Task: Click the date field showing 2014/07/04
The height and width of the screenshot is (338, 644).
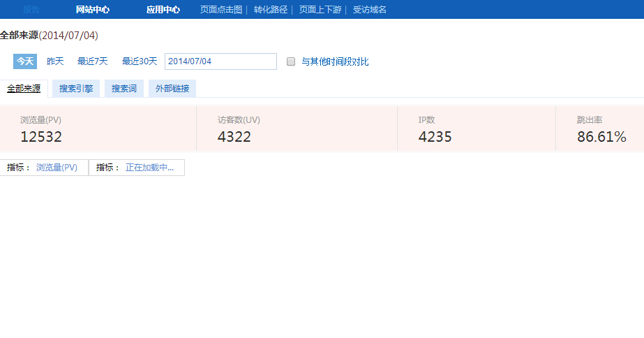Action: click(220, 61)
